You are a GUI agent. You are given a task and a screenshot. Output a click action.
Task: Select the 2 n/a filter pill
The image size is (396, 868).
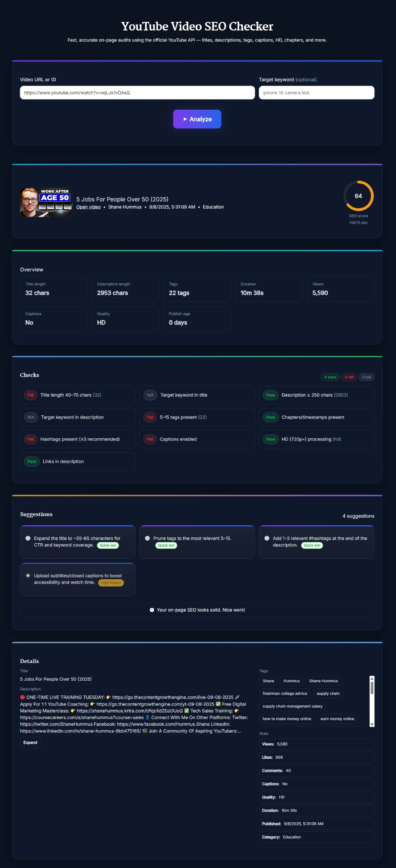pos(366,377)
